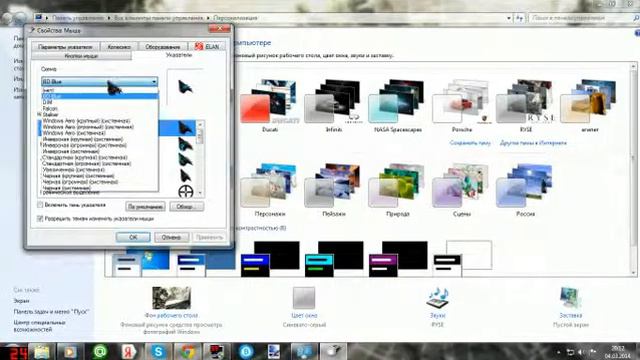Click the Отмена cancel button
This screenshot has width=640, height=360.
click(x=171, y=237)
